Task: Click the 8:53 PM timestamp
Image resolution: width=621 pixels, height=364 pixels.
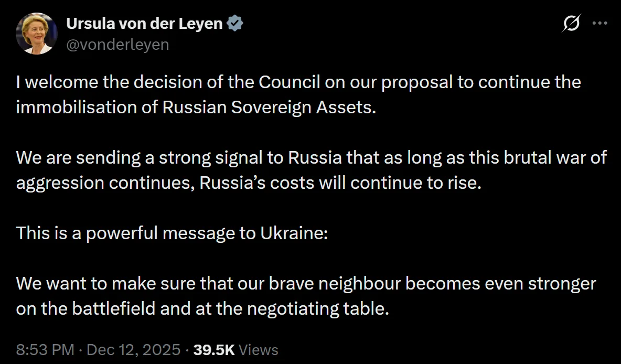Action: click(x=45, y=350)
